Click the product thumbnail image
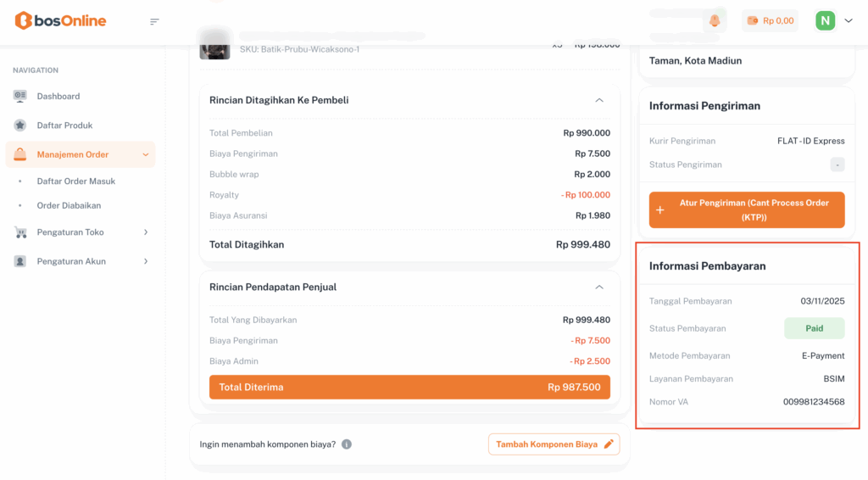 pos(214,45)
